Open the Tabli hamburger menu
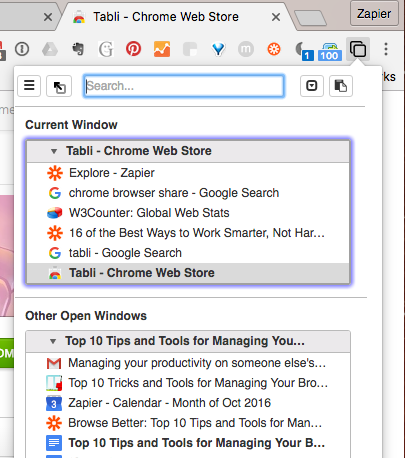 (x=29, y=86)
